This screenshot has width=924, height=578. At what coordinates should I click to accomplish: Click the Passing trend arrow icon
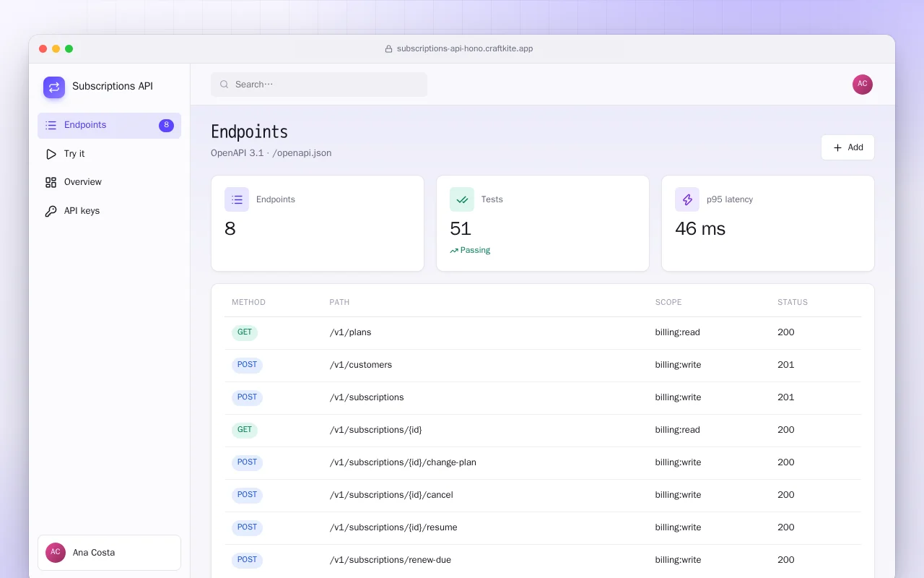[x=454, y=251]
